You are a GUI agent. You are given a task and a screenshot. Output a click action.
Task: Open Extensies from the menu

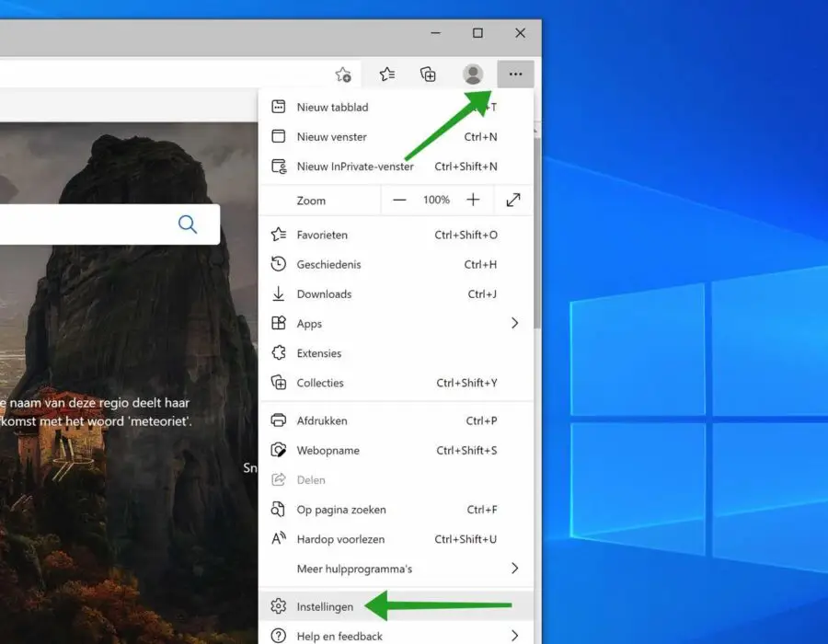click(x=396, y=352)
